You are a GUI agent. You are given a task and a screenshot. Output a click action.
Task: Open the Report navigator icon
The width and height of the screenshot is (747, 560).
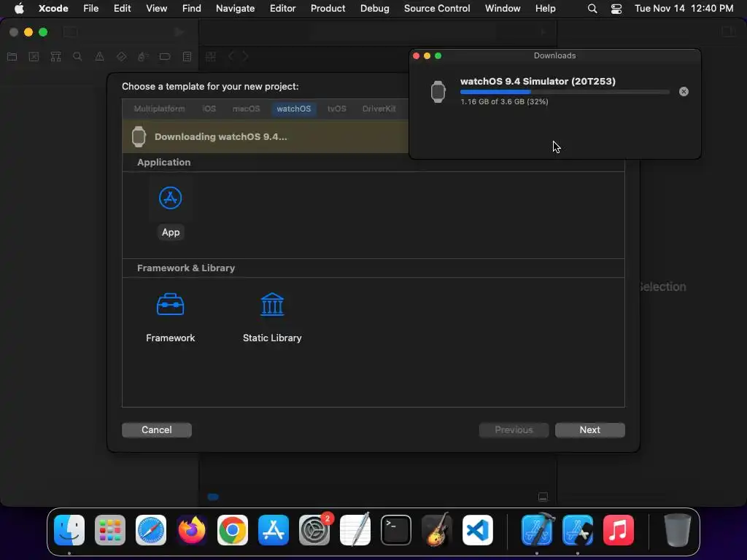187,57
